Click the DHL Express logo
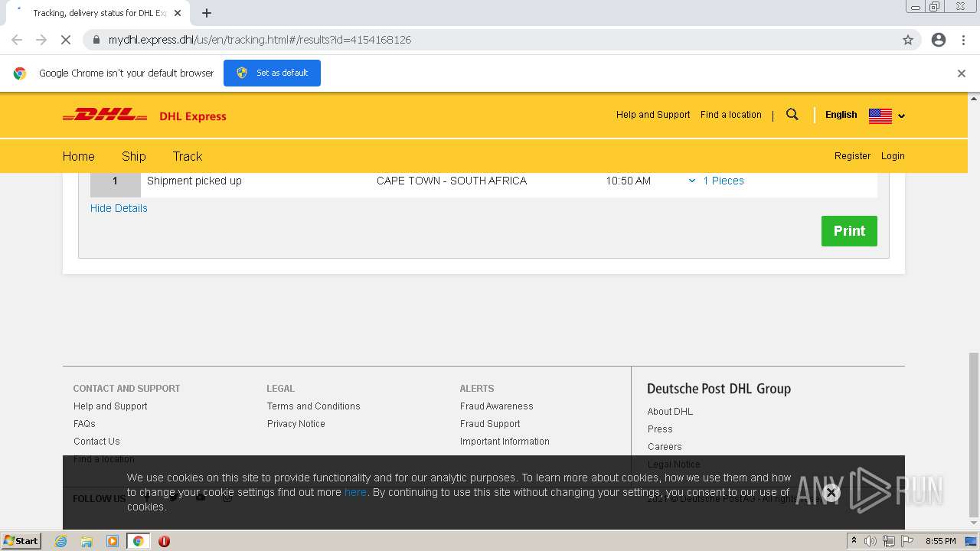The height and width of the screenshot is (551, 980). tap(144, 116)
